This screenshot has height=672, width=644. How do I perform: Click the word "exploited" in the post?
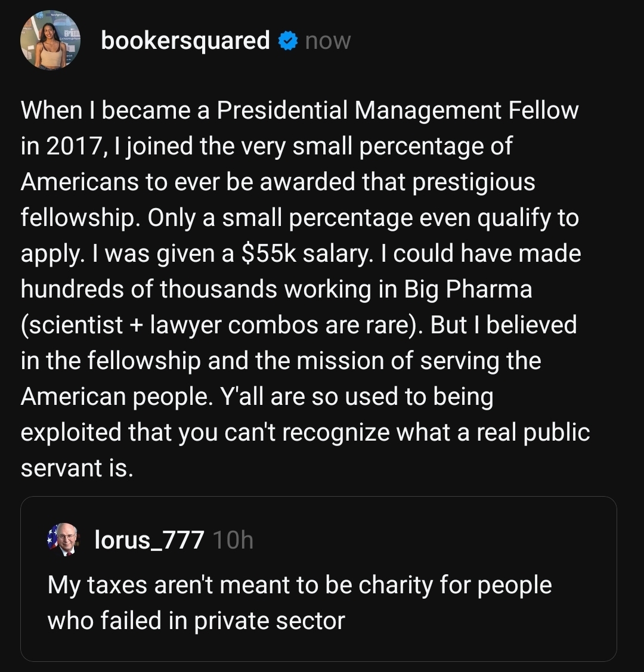[x=73, y=432]
